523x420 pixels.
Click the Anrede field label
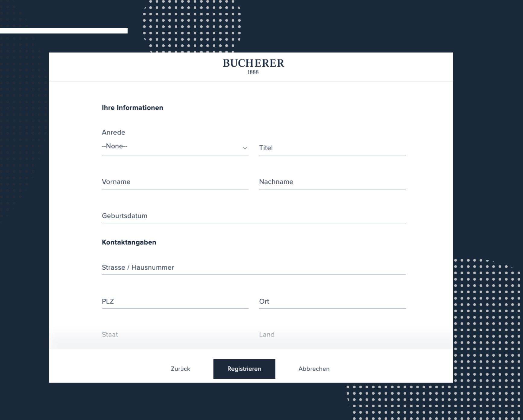(x=113, y=132)
